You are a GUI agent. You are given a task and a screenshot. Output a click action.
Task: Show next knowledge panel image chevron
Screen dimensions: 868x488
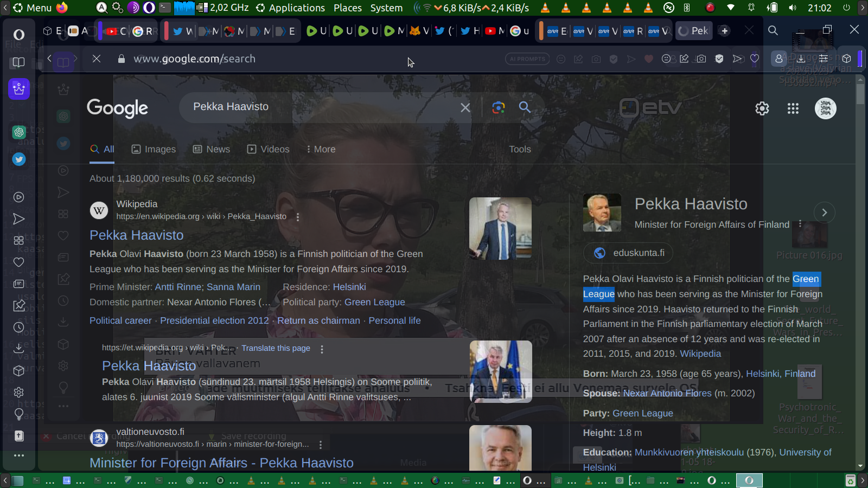pos(825,213)
